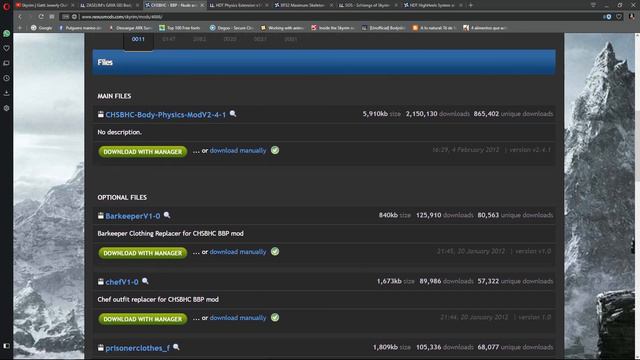Click archive icon beside BarkeeperV1-0

pos(100,216)
